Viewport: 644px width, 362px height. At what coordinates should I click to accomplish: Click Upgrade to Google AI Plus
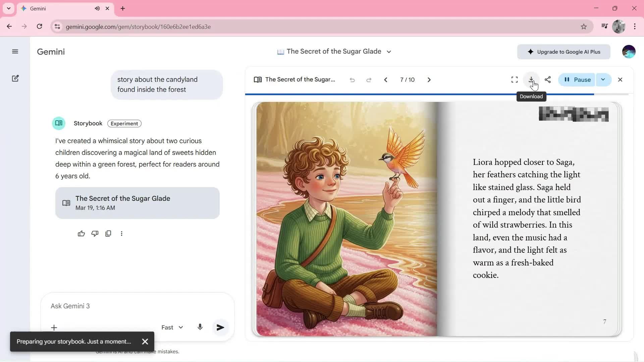click(563, 52)
